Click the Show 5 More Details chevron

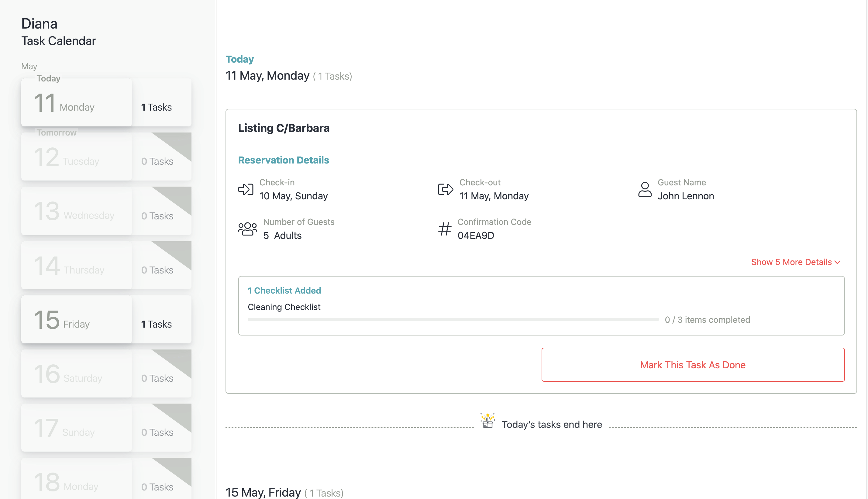(x=838, y=263)
